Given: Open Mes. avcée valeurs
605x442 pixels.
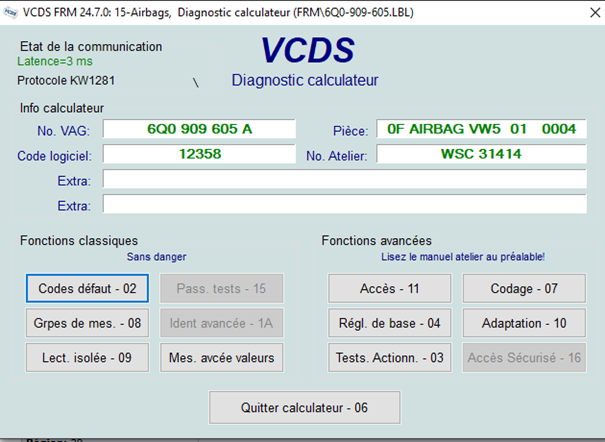Looking at the screenshot, I should tap(221, 358).
